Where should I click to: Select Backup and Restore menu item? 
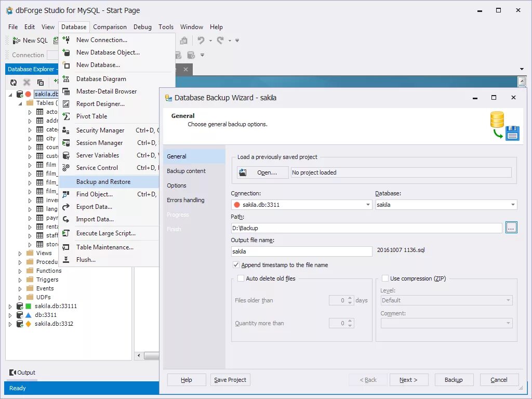(x=109, y=181)
